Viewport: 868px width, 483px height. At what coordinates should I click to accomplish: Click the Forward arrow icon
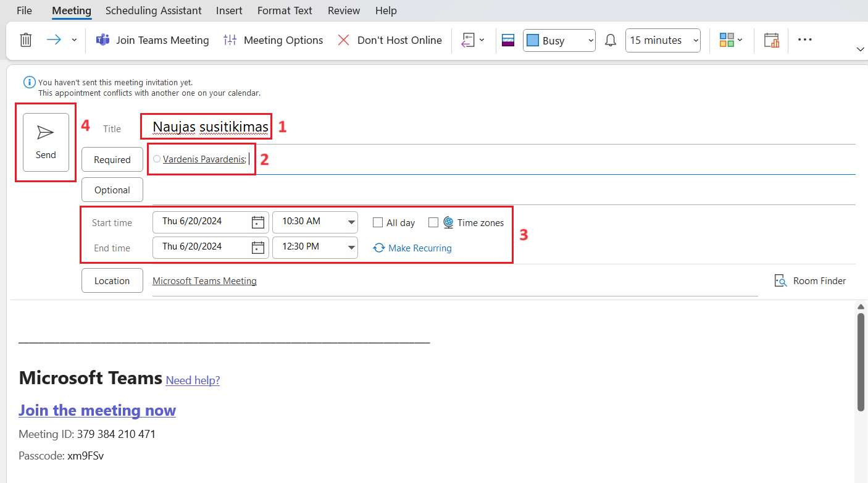point(54,40)
